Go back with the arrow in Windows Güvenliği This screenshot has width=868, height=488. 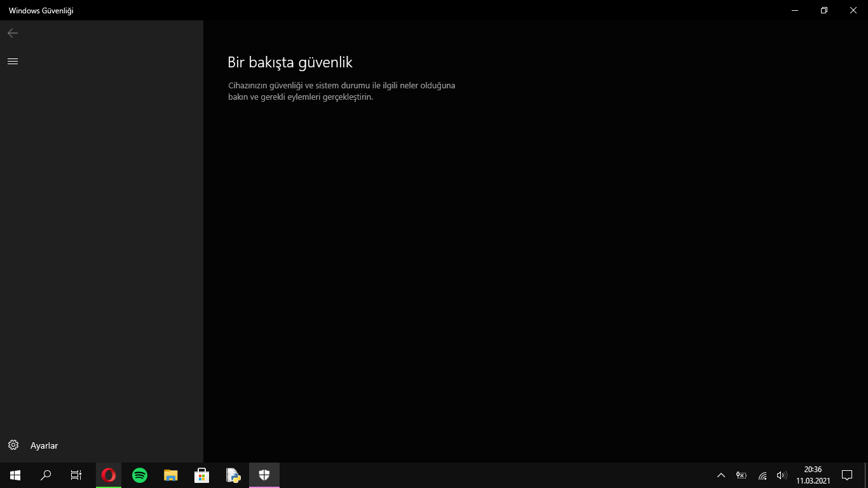(x=13, y=33)
